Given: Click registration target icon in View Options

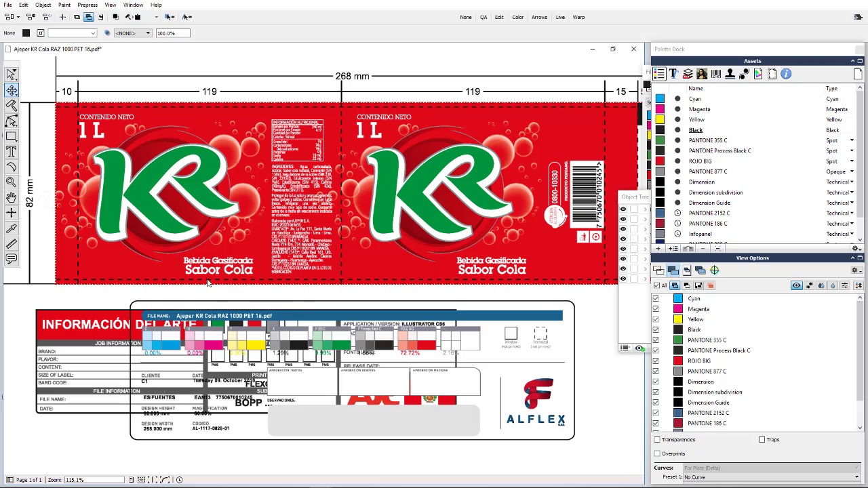Looking at the screenshot, I should 715,270.
